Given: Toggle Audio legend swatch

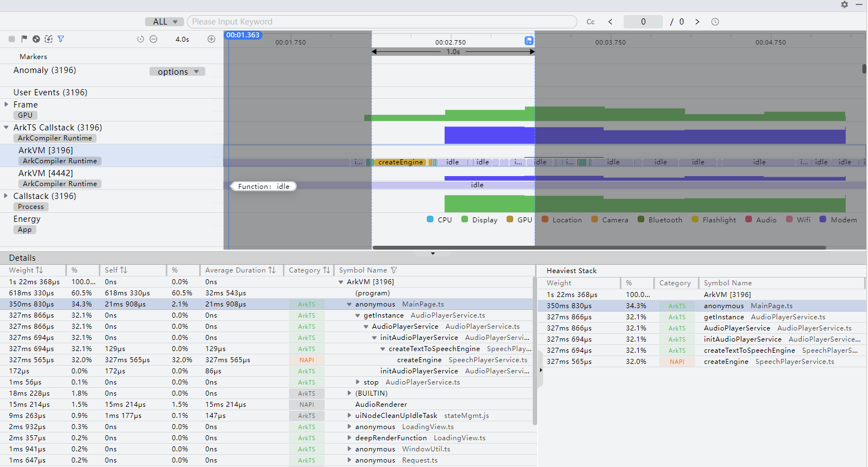Looking at the screenshot, I should (x=749, y=219).
